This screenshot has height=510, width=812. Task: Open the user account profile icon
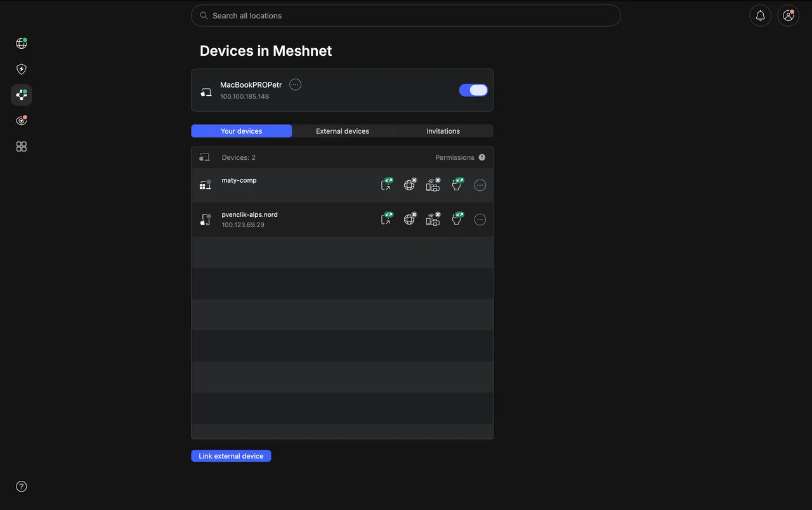789,16
